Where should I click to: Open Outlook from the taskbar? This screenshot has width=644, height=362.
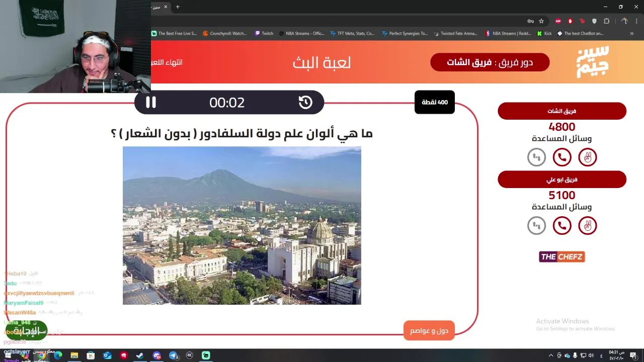coord(107,355)
